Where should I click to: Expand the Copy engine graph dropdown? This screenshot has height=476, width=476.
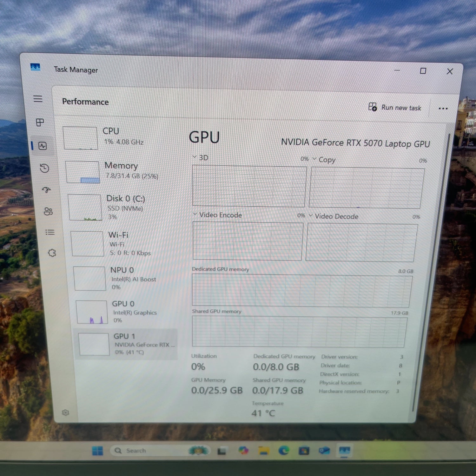(x=314, y=159)
